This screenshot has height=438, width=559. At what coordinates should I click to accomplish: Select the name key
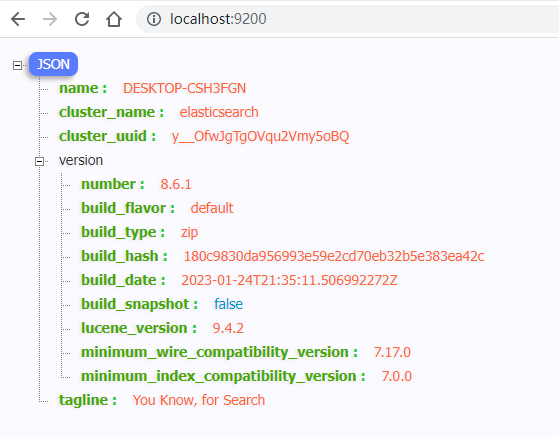(x=83, y=88)
